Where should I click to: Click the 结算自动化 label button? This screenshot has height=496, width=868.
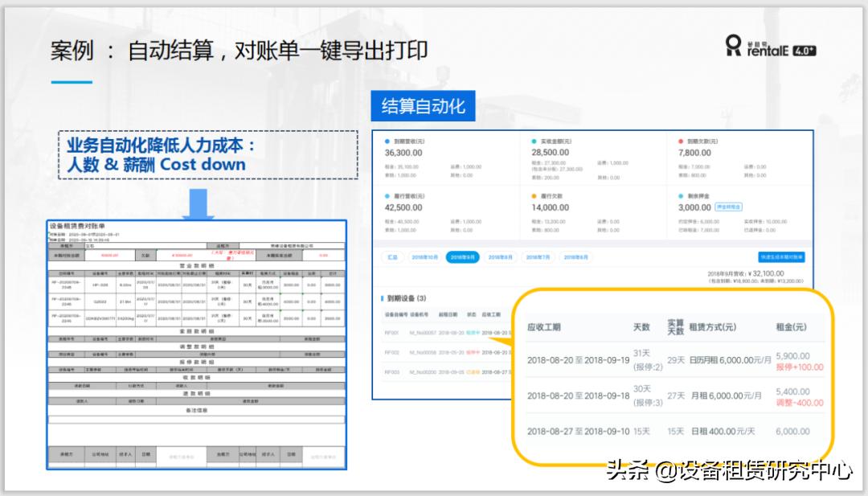click(424, 105)
